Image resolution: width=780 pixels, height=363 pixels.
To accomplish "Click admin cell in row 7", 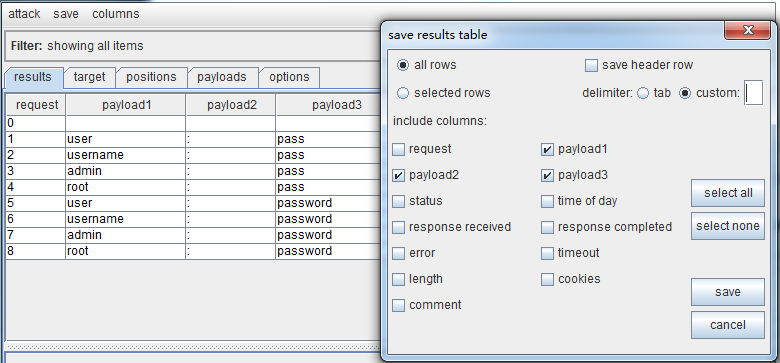I will 125,235.
